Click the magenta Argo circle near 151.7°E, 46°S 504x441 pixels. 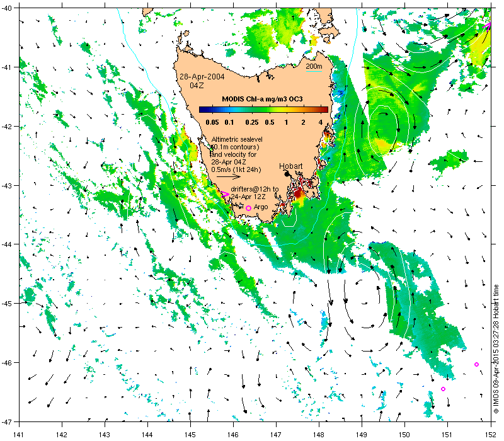click(476, 364)
